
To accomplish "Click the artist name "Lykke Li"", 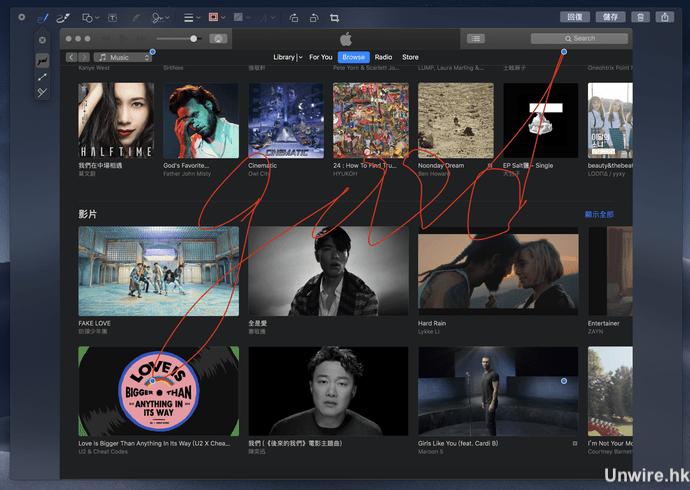I will point(429,331).
